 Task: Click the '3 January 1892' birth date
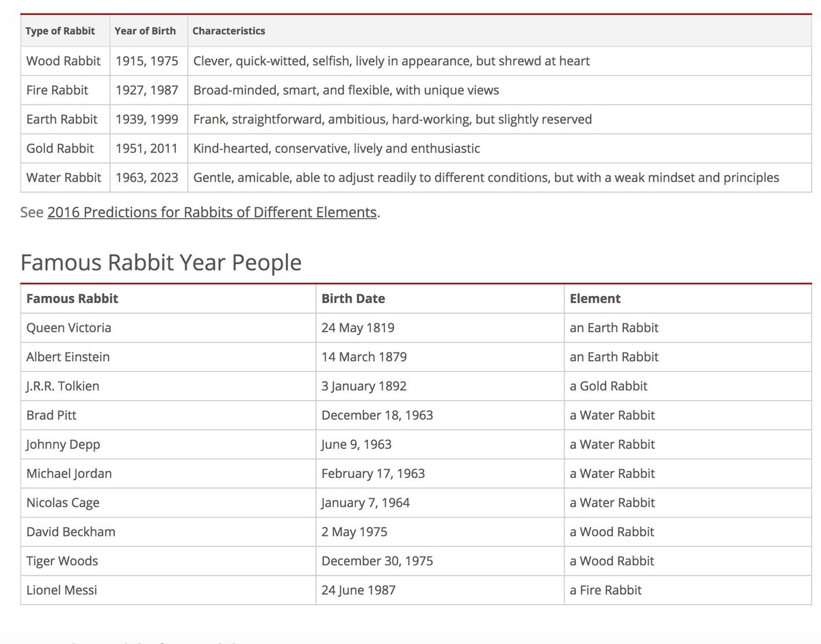click(x=364, y=386)
